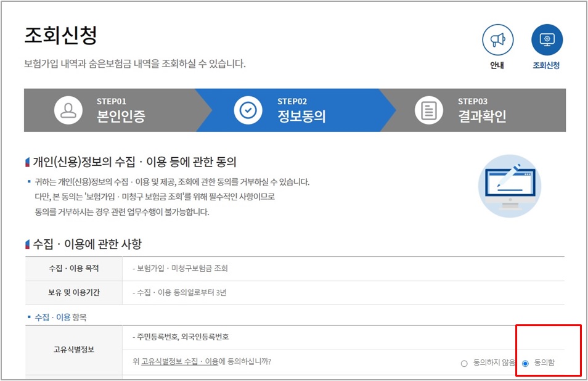Click the checkmark icon in STEP02 정보동의
This screenshot has width=588, height=381.
click(x=249, y=109)
